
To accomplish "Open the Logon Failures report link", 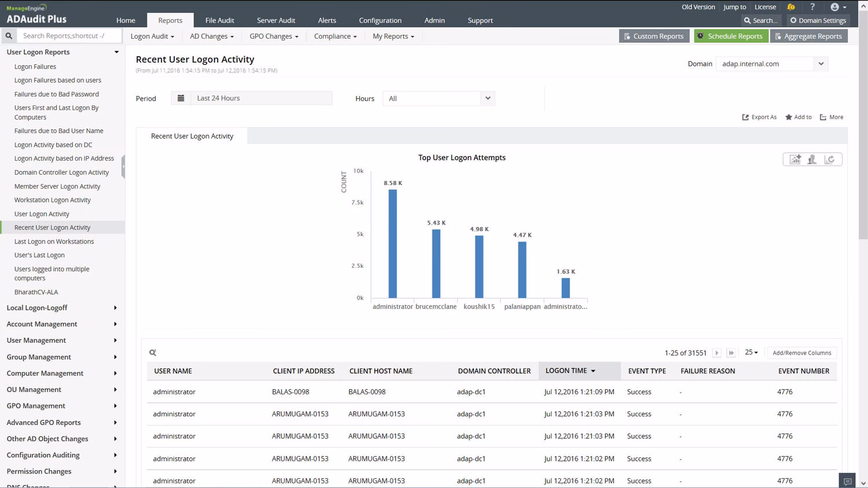I will click(35, 66).
